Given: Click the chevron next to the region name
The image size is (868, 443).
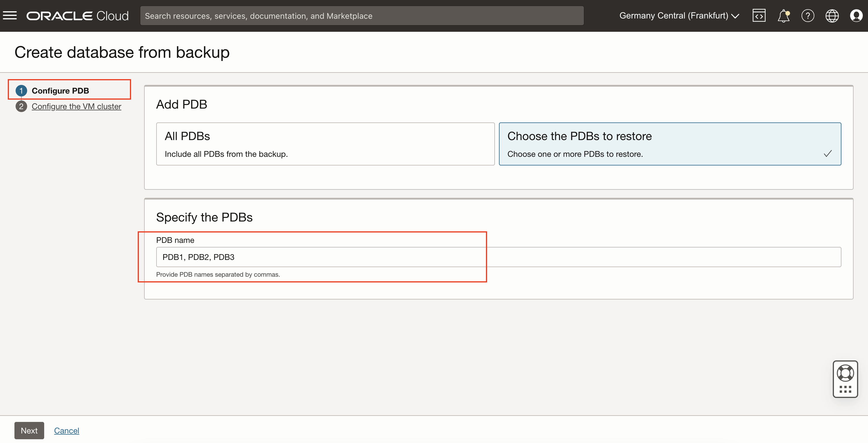Looking at the screenshot, I should [735, 16].
